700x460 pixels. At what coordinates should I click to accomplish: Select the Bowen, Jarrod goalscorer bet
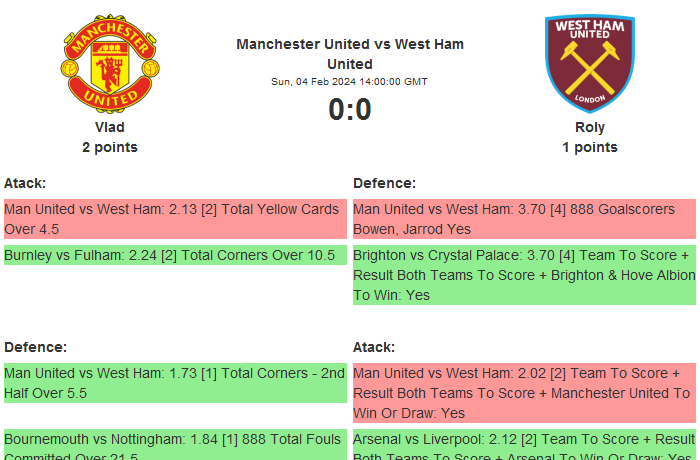pyautogui.click(x=524, y=219)
